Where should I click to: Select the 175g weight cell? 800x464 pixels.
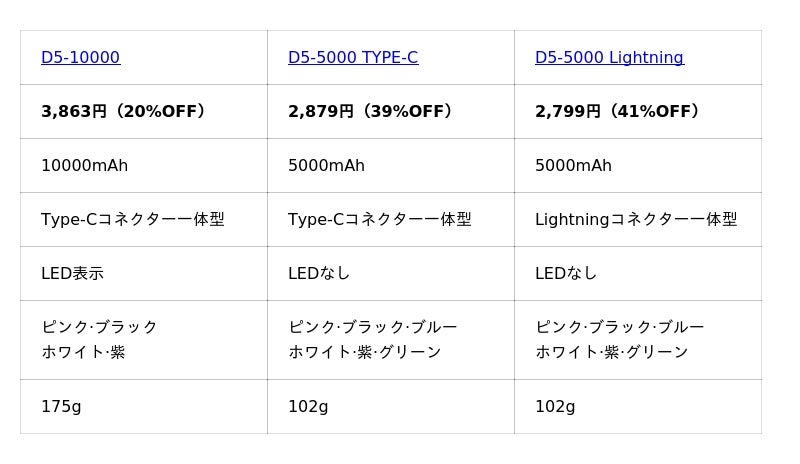tap(61, 407)
